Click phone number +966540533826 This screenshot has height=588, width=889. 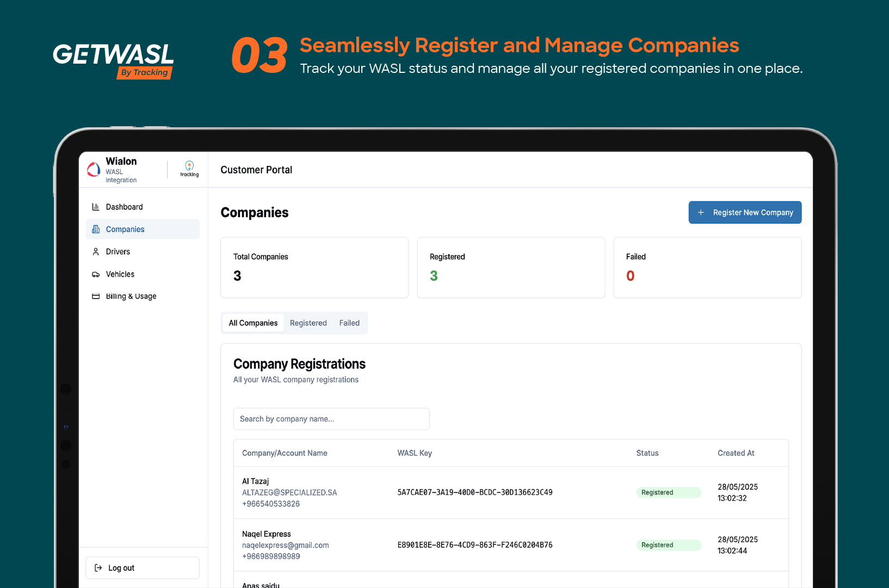(x=271, y=504)
